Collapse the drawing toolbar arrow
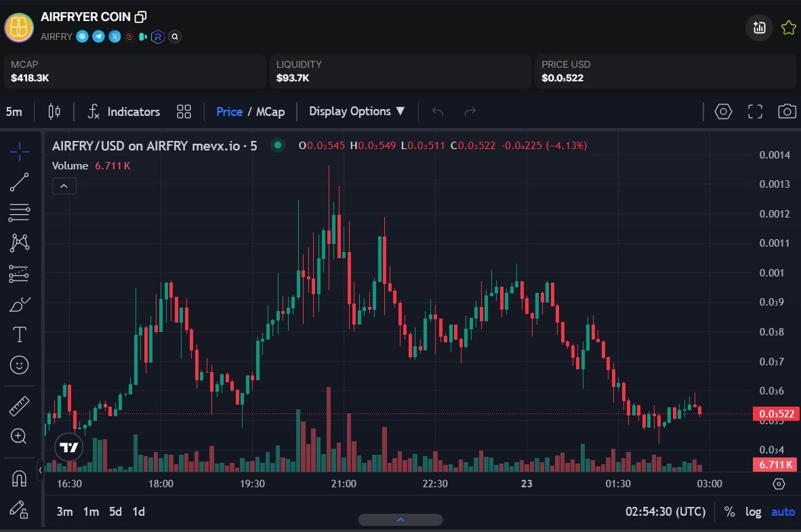801x532 pixels. tap(40, 470)
